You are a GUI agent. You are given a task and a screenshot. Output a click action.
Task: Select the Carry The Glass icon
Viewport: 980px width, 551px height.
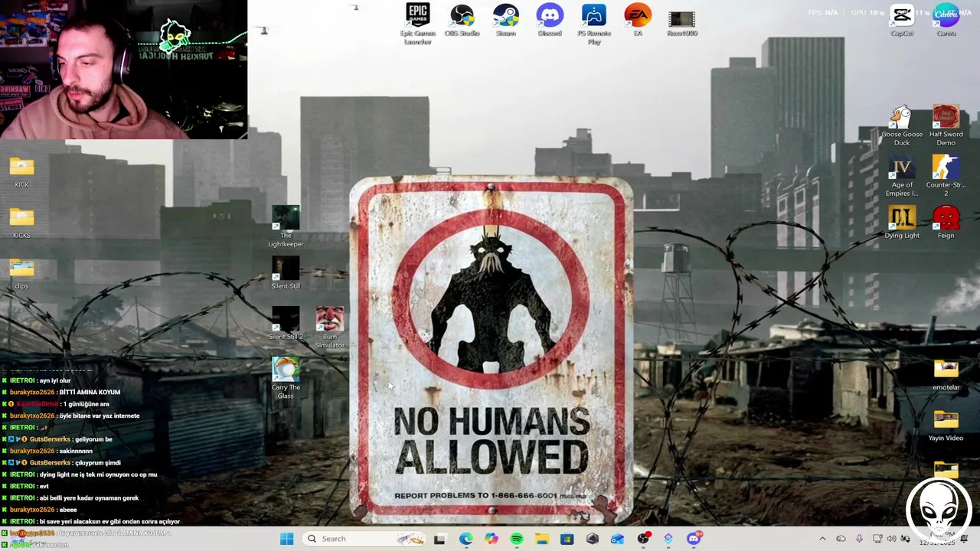(286, 378)
